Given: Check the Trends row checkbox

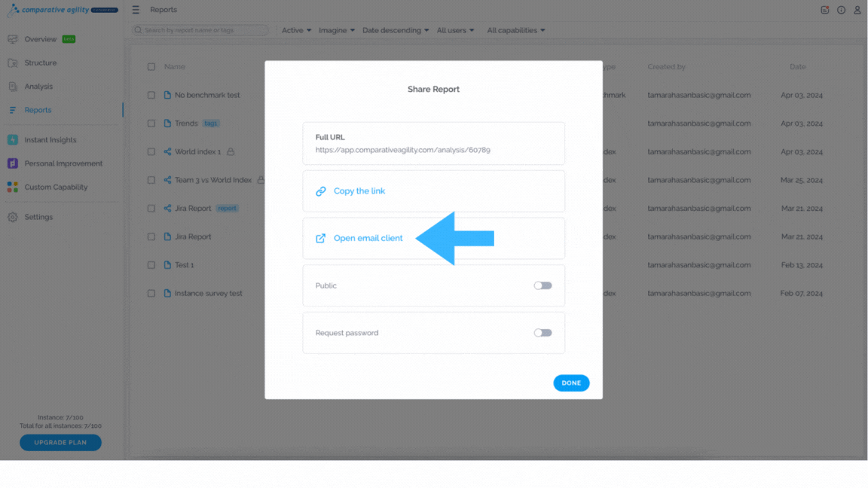Looking at the screenshot, I should pos(151,124).
